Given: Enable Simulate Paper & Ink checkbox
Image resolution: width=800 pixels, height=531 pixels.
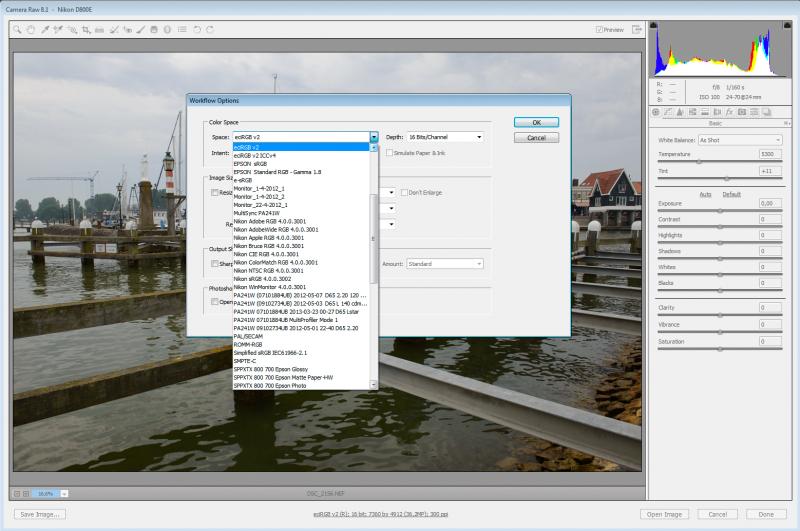Looking at the screenshot, I should (x=389, y=153).
